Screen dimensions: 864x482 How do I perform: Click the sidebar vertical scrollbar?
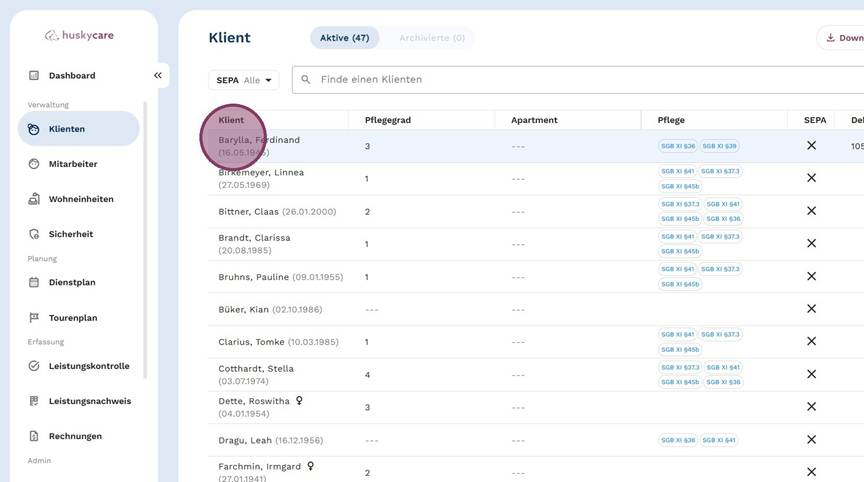tap(145, 240)
